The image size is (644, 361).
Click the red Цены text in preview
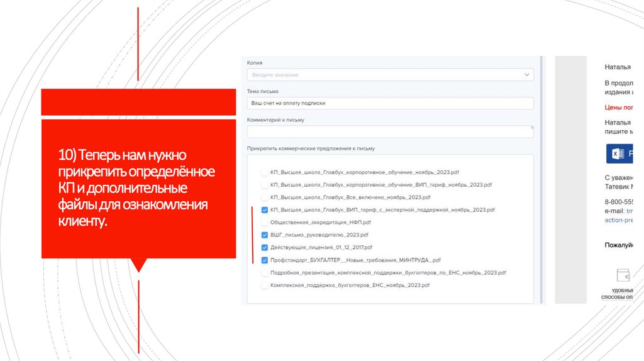(619, 107)
